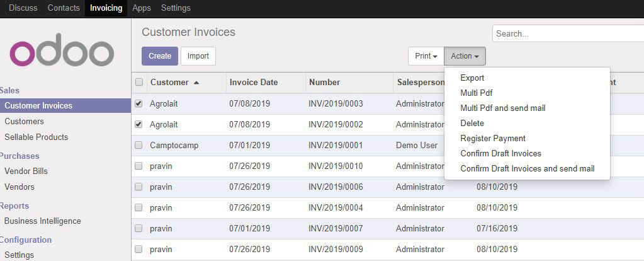
Task: Open the Contacts top menu
Action: pyautogui.click(x=64, y=8)
